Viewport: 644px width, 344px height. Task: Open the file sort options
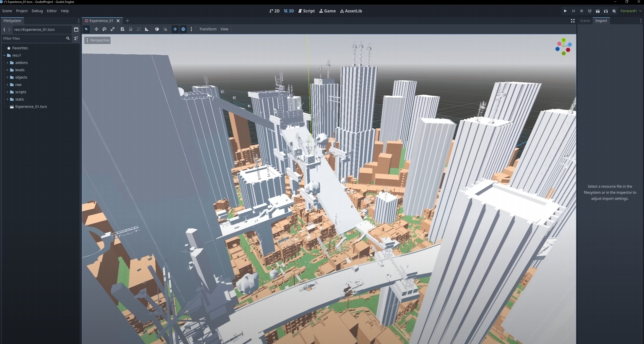(76, 38)
